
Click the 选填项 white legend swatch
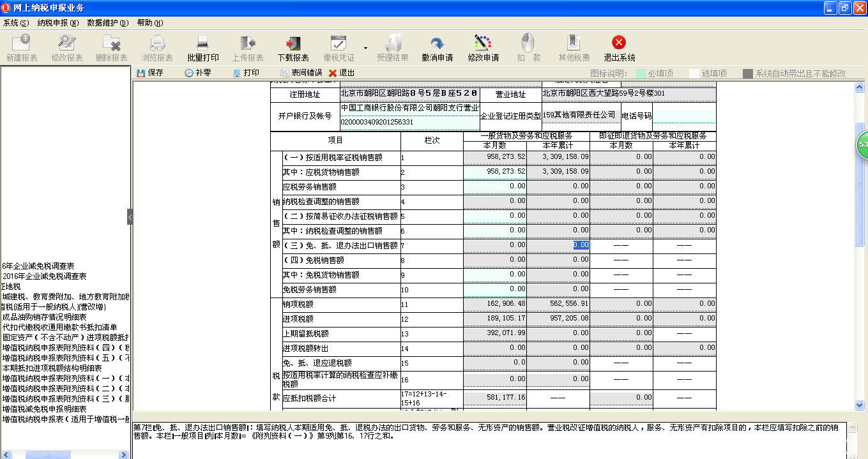pyautogui.click(x=694, y=73)
